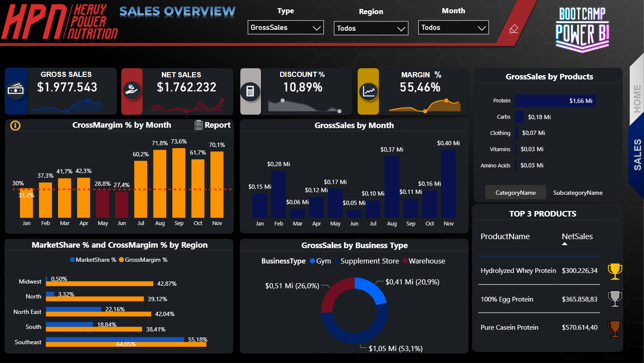Click the Feb $0,28 Mi GrossSales bar
644x363 pixels.
278,195
